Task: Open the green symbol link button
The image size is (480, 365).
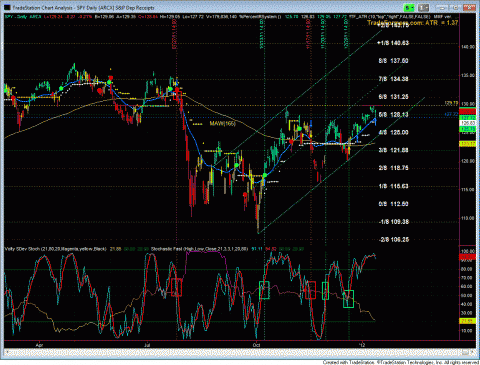Action: coord(409,7)
